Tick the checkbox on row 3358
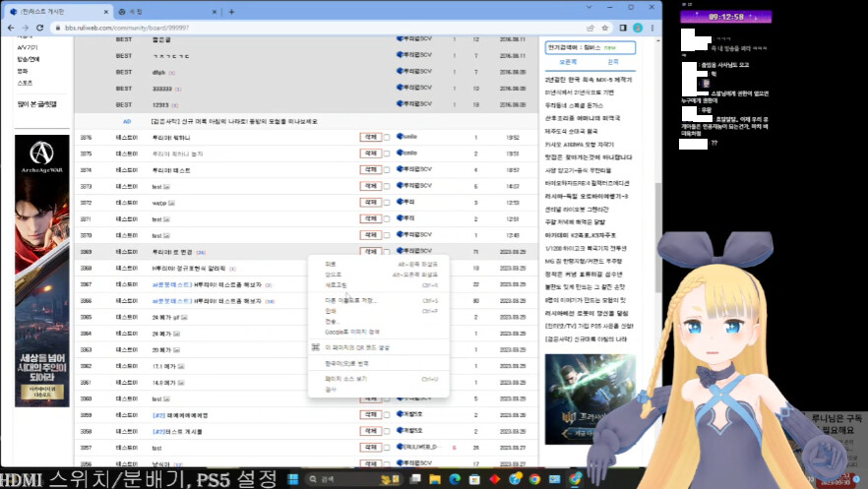This screenshot has width=868, height=489. (x=387, y=431)
